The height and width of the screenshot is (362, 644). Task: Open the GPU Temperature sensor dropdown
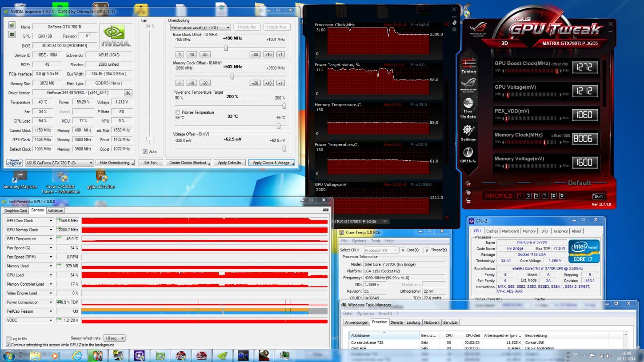pos(51,239)
